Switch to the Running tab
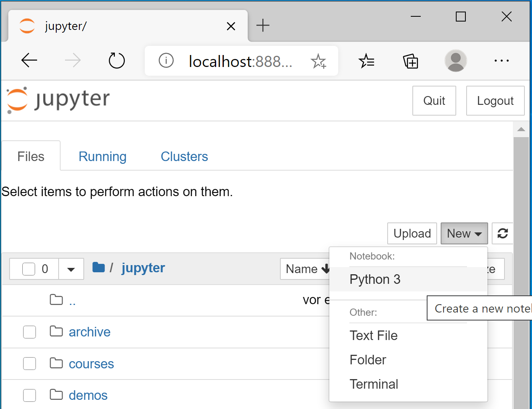Viewport: 532px width, 409px height. (102, 156)
